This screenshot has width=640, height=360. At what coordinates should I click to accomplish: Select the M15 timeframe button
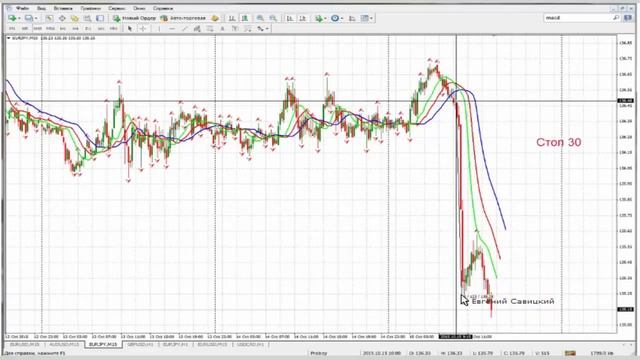click(x=38, y=29)
